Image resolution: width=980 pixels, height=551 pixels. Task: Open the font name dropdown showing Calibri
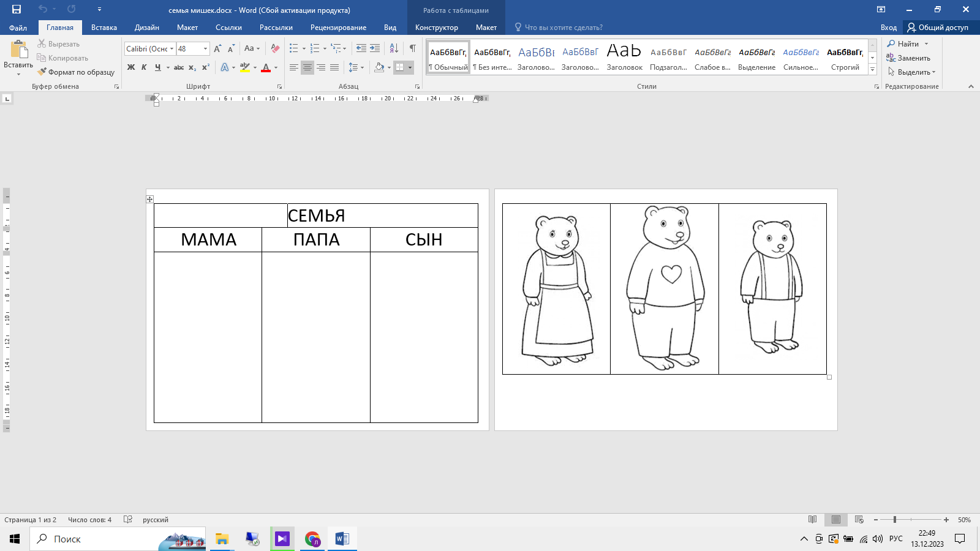pyautogui.click(x=171, y=49)
